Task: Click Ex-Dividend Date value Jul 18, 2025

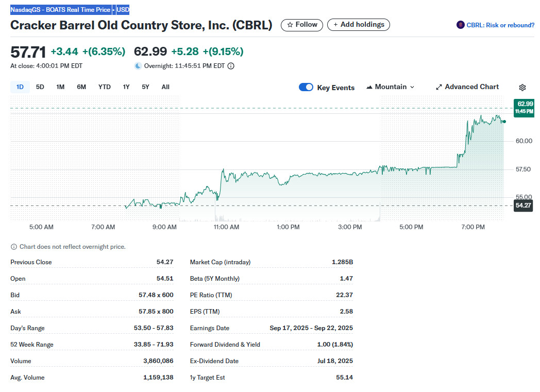Action: point(335,361)
